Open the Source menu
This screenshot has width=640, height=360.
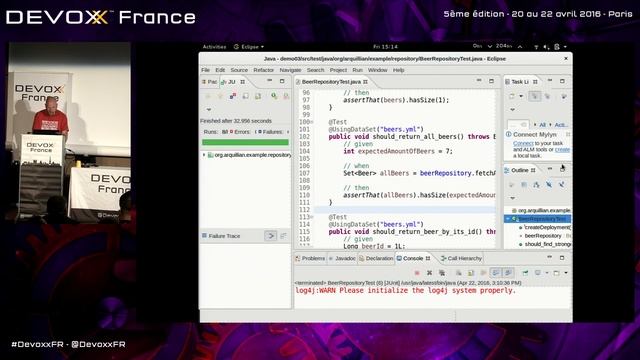click(x=239, y=70)
